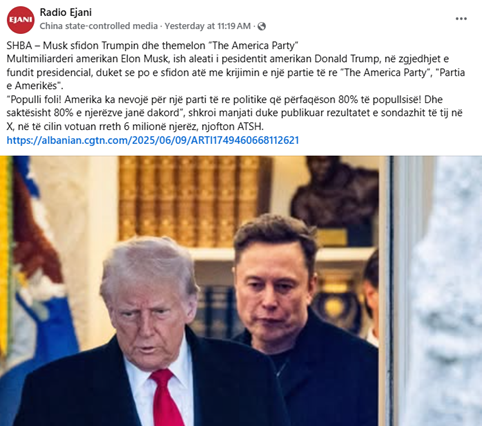Click the line mentioning njofton ATSH
Image resolution: width=482 pixels, height=426 pixels.
pyautogui.click(x=135, y=127)
